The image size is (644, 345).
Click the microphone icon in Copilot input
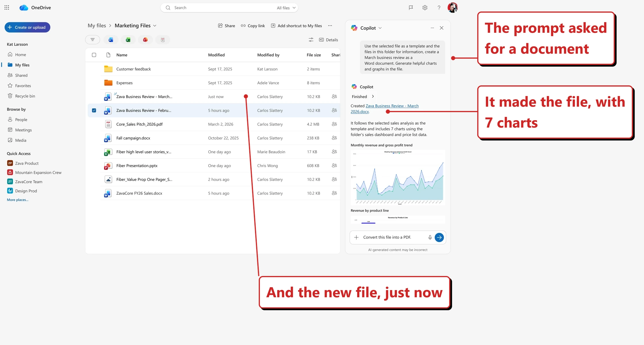(x=430, y=237)
